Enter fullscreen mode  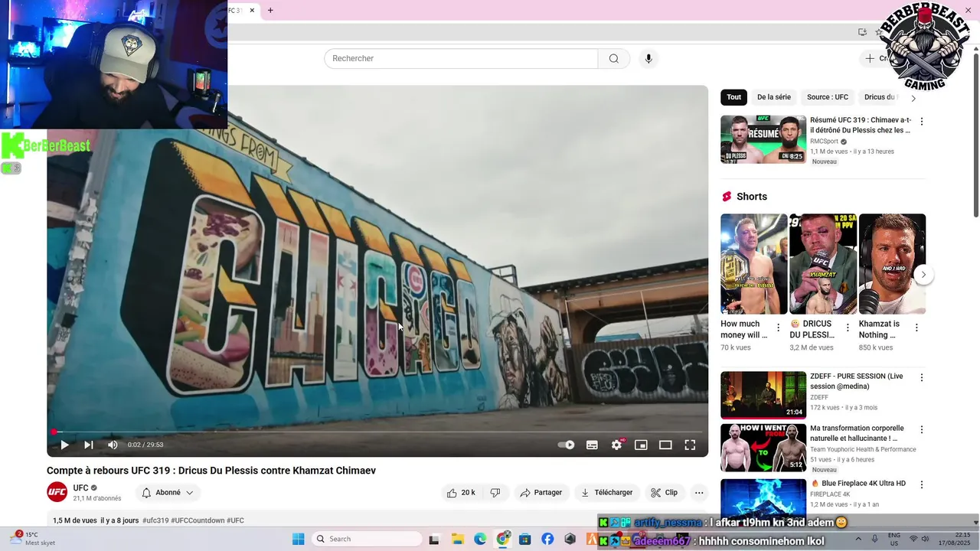[x=690, y=445]
